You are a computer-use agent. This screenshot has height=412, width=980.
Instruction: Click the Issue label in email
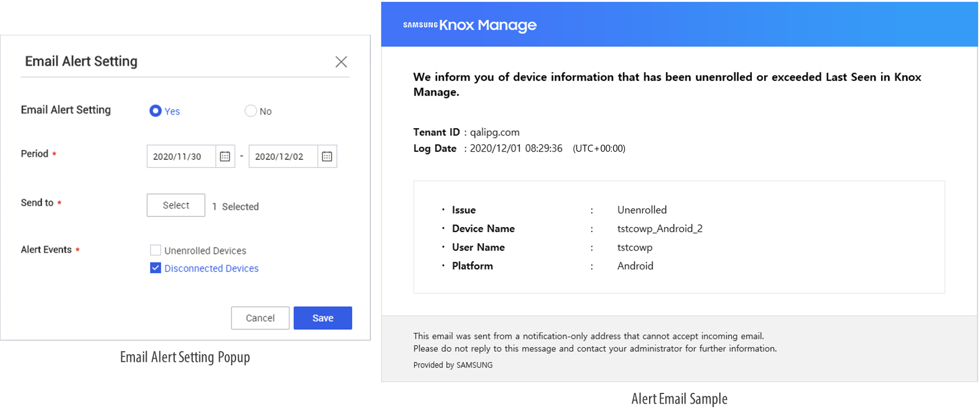[x=464, y=210]
